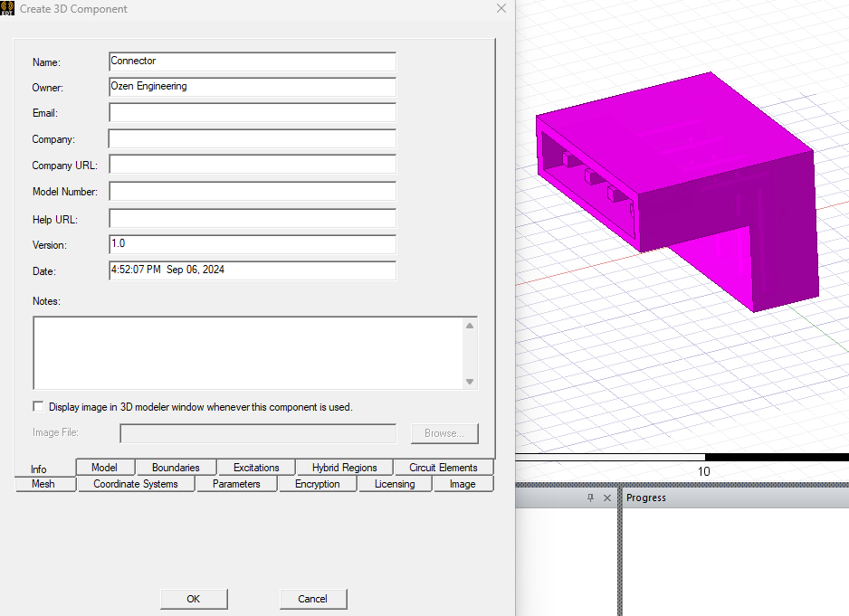Open the Coordinate Systems tab
The height and width of the screenshot is (616, 849).
pyautogui.click(x=136, y=484)
